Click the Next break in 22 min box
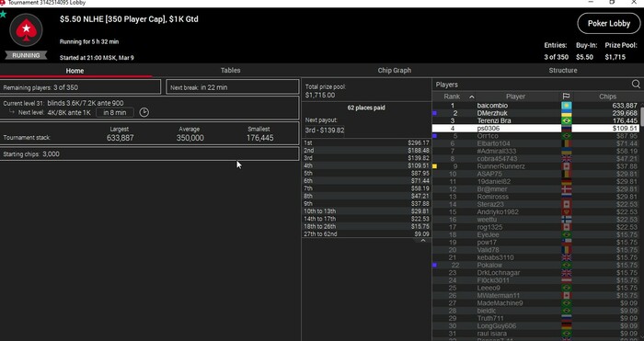The image size is (644, 341). pyautogui.click(x=233, y=87)
